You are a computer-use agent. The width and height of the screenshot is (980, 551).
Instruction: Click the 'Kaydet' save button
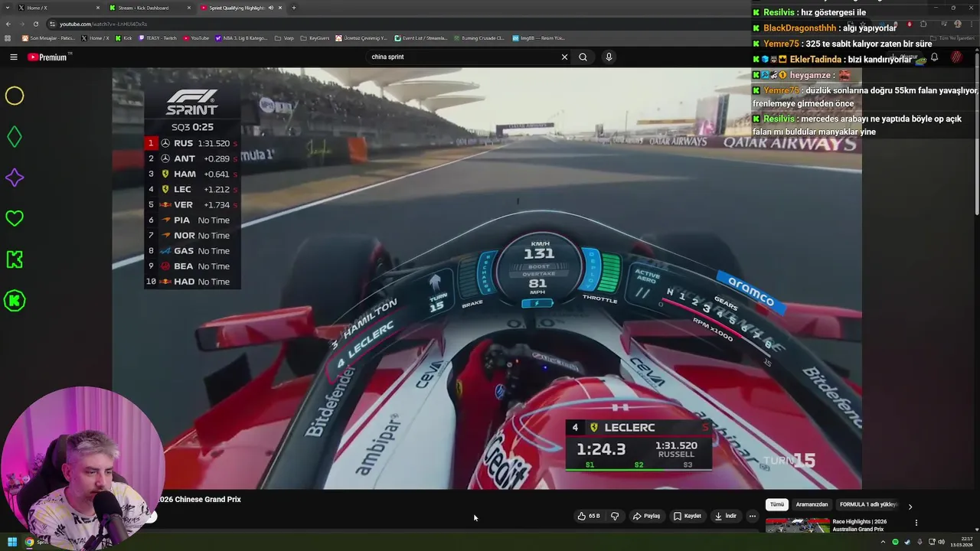coord(688,516)
